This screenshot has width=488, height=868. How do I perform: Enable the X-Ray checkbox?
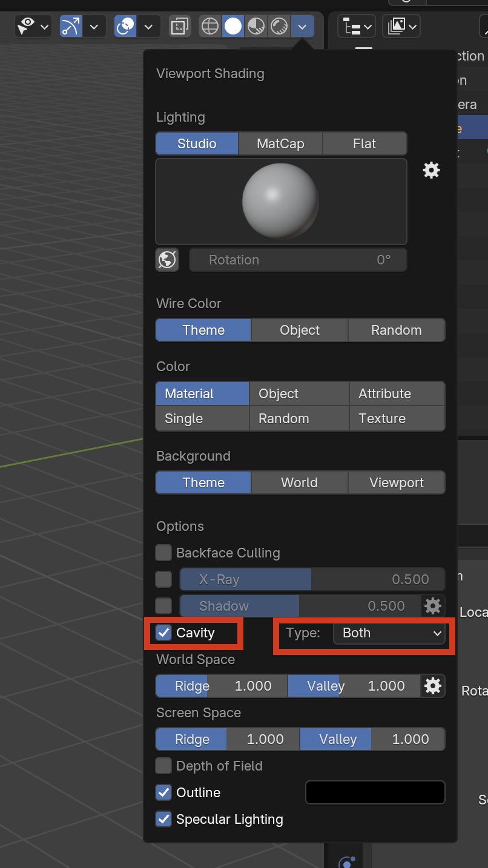(x=163, y=579)
